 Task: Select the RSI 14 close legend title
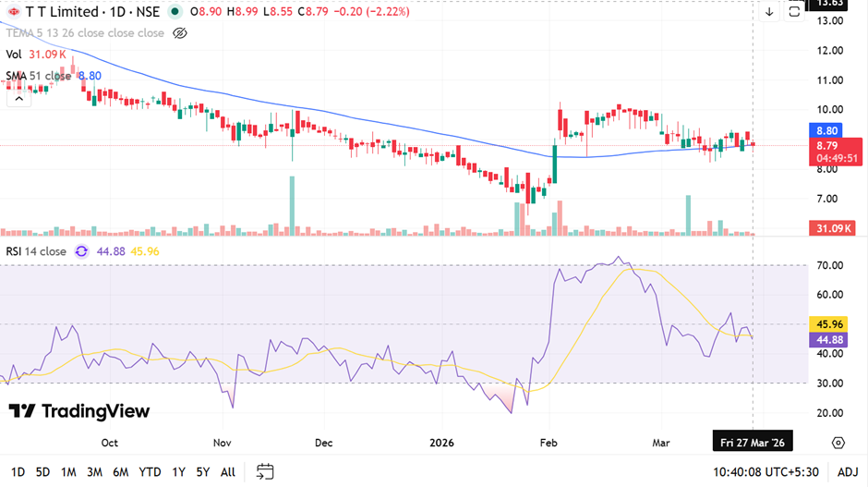37,251
